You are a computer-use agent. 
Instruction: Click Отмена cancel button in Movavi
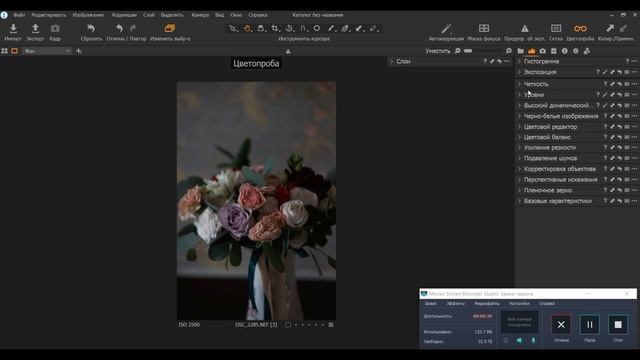coord(561,324)
